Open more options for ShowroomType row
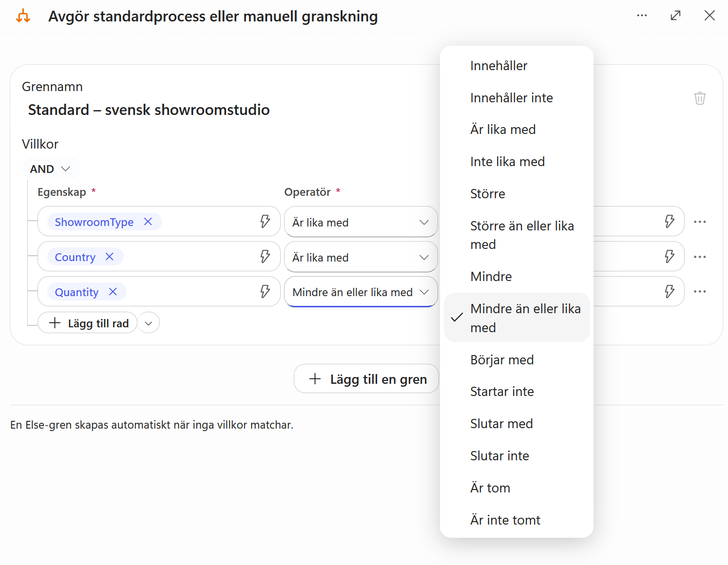728x565 pixels. (x=700, y=222)
